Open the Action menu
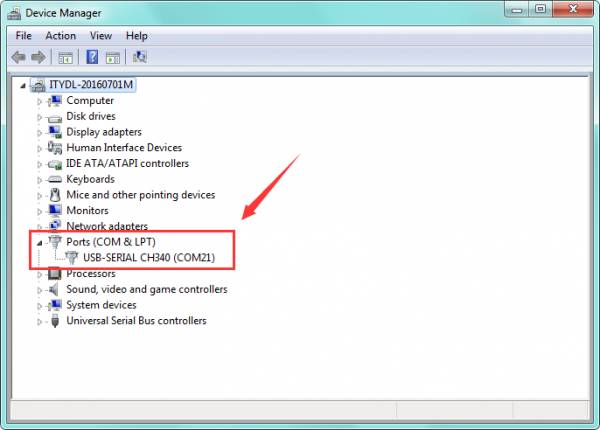 coord(60,36)
